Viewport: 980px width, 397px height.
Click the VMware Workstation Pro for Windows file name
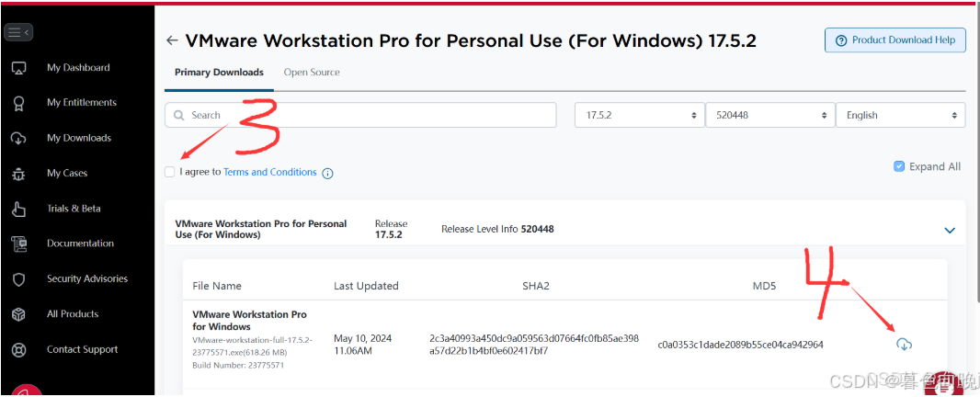point(249,320)
